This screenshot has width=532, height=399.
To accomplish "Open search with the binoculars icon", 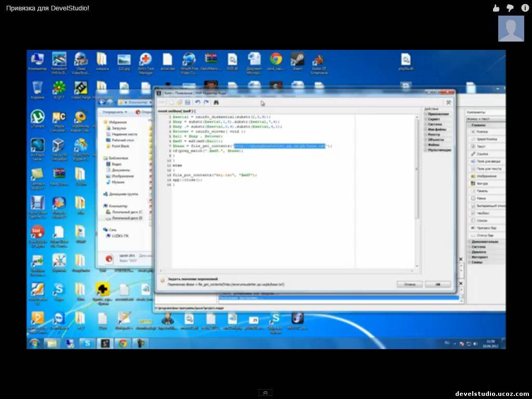I will coord(216,103).
